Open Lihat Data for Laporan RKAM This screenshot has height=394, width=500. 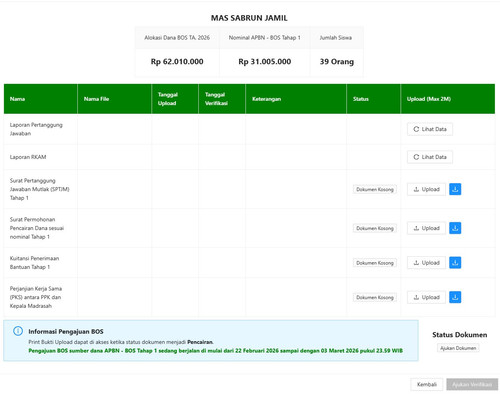click(x=430, y=157)
